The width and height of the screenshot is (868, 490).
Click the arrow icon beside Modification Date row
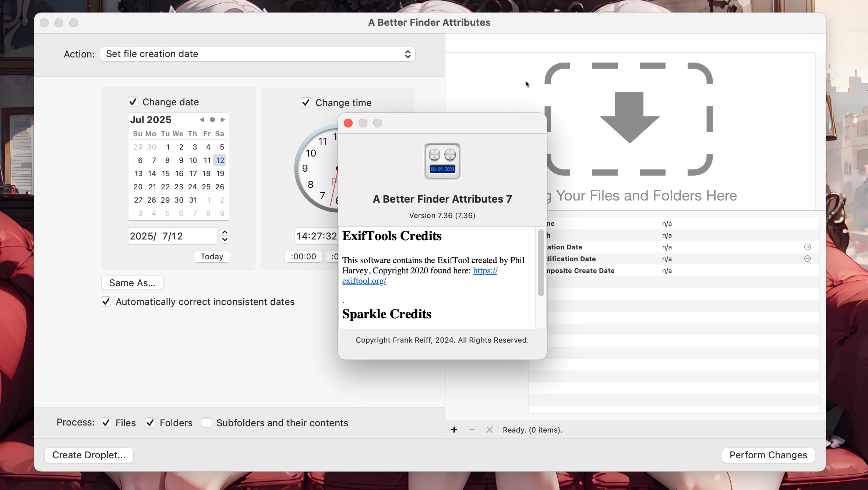[808, 259]
